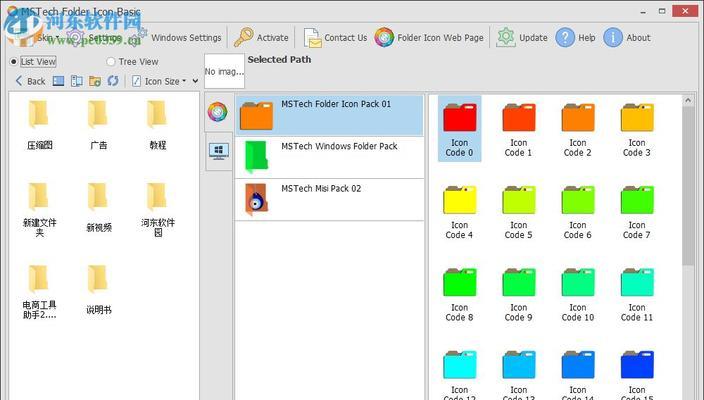704x400 pixels.
Task: Choose orange-red Icon Code 1 folder
Action: (519, 129)
